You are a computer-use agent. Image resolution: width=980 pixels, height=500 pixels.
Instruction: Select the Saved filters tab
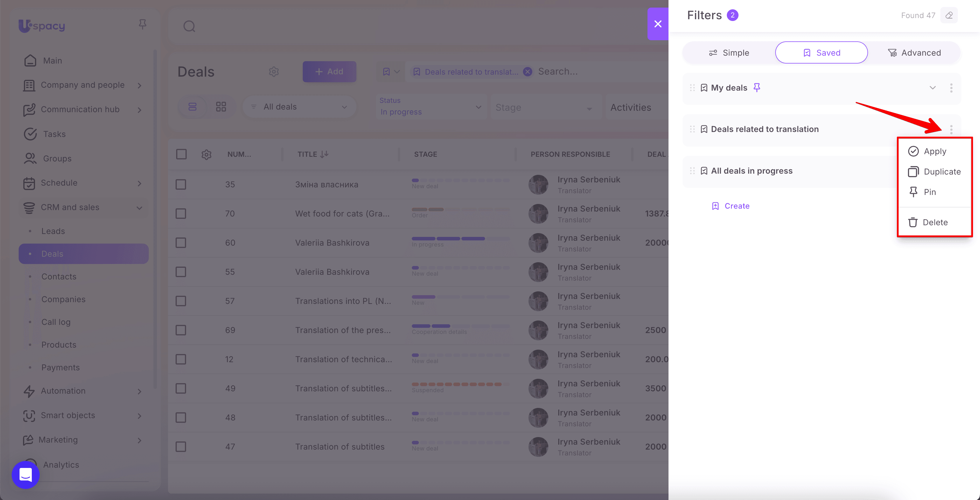click(x=821, y=53)
